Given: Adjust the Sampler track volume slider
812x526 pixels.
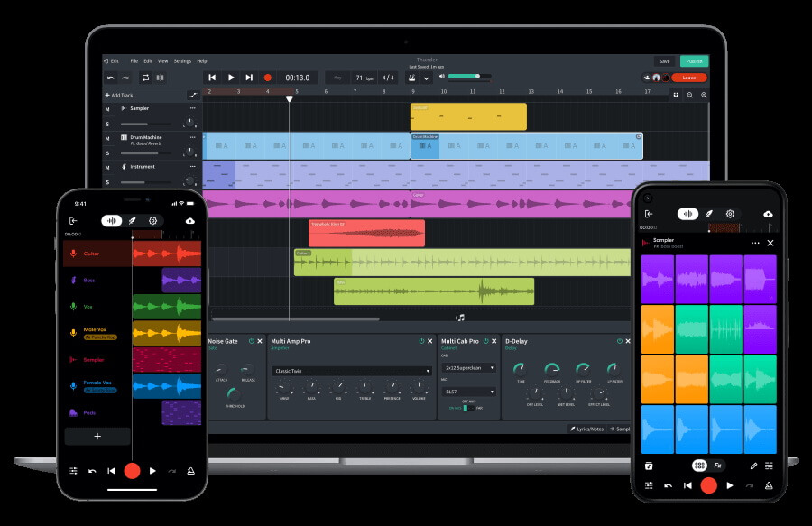Looking at the screenshot, I should click(146, 125).
